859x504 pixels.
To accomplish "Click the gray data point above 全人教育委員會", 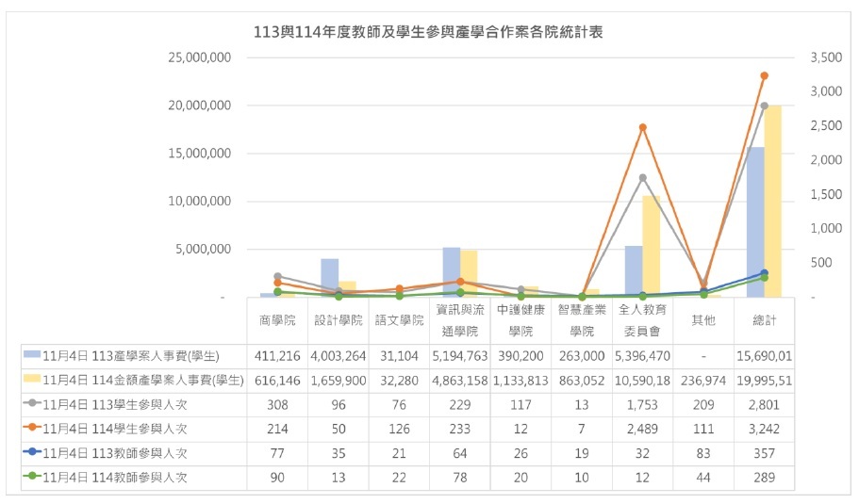I will [642, 177].
